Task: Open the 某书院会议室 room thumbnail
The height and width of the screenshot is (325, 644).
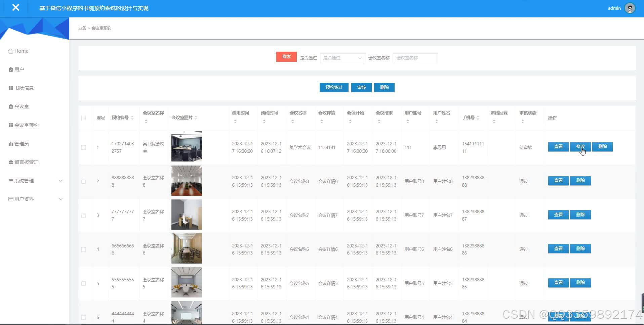Action: 187,146
